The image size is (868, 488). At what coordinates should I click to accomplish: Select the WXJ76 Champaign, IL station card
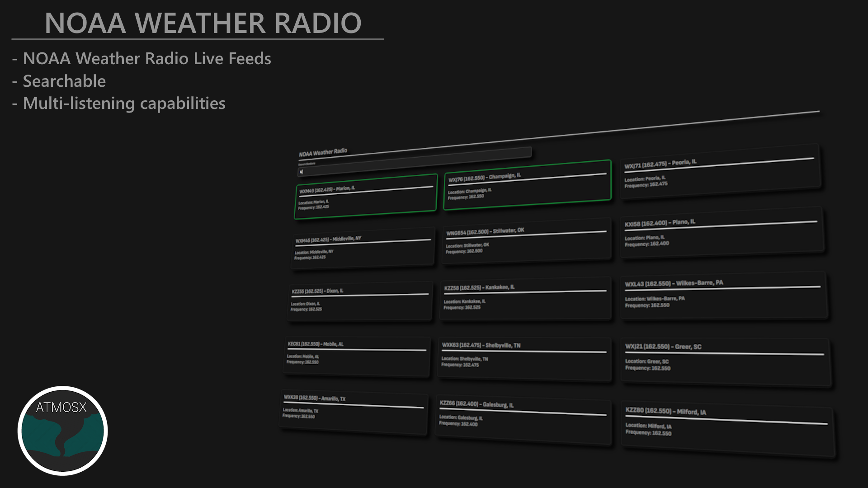pyautogui.click(x=527, y=185)
